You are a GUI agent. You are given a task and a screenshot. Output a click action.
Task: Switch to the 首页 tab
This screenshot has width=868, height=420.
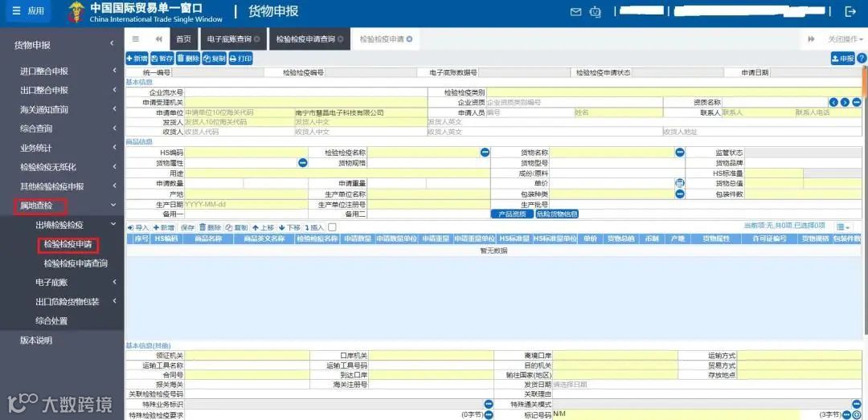[184, 39]
